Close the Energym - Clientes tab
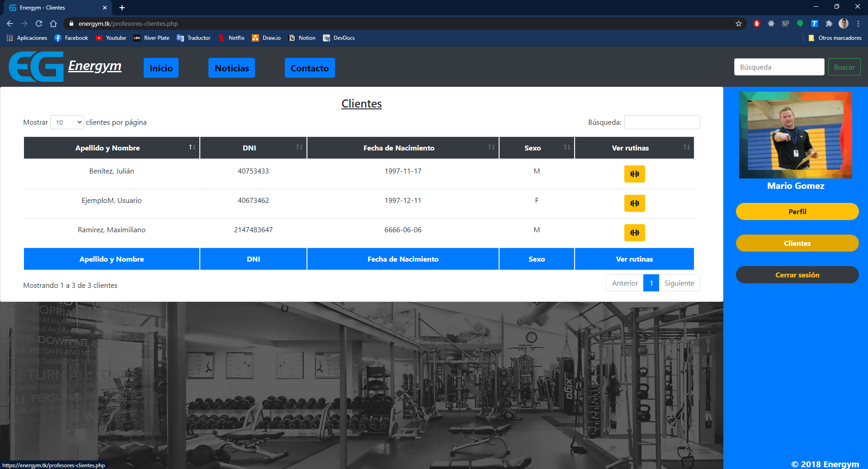 point(105,8)
